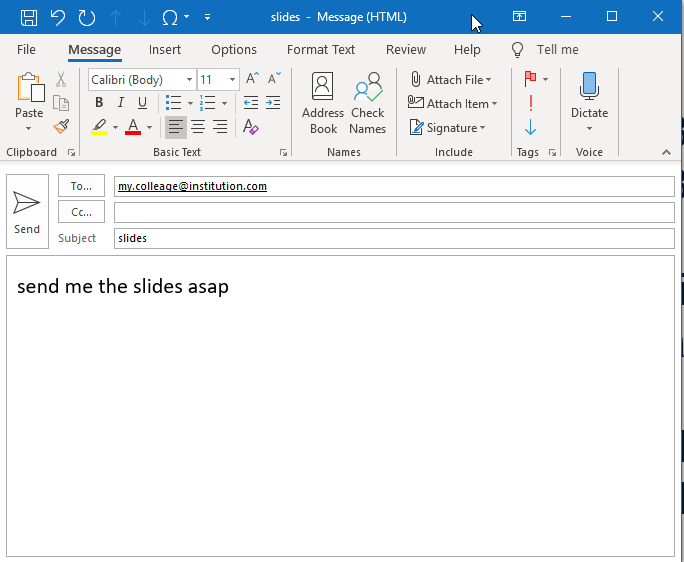Apply red font color
The image size is (684, 562).
[x=133, y=127]
